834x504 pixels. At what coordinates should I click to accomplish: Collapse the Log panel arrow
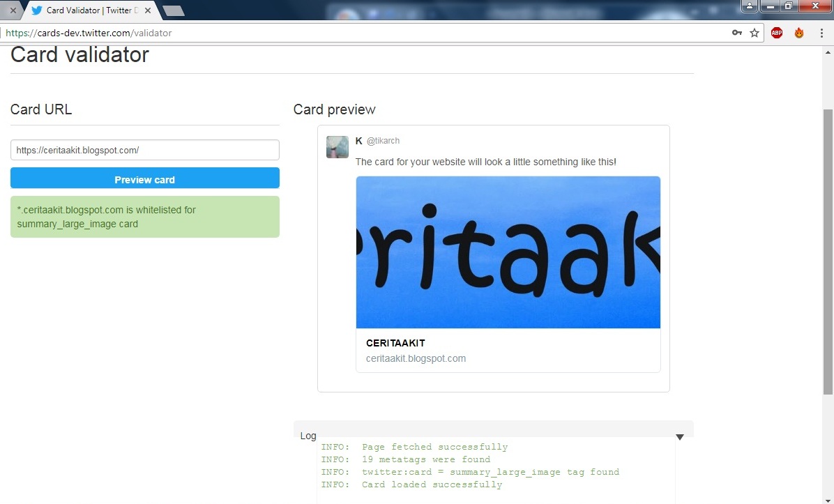click(679, 437)
